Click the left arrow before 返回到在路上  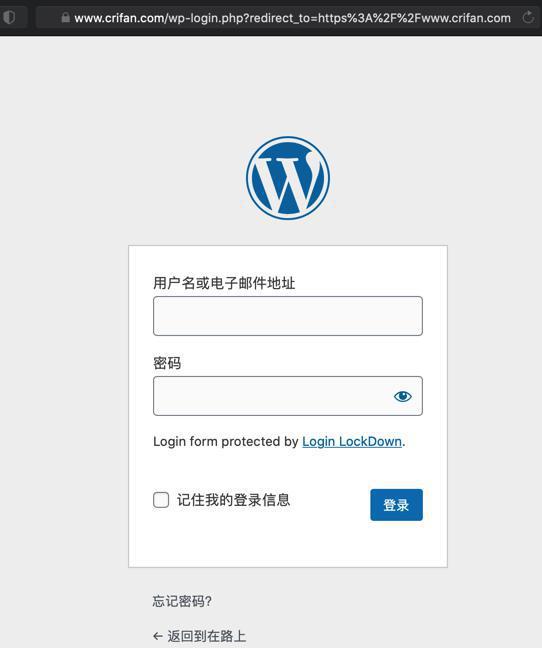157,636
